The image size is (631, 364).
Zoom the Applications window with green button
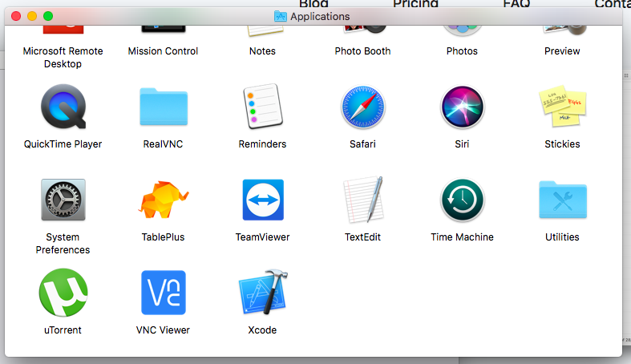coord(48,16)
